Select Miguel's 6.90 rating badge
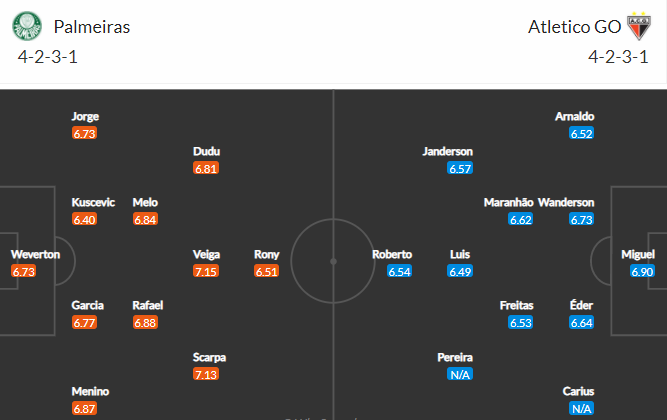Image resolution: width=667 pixels, height=420 pixels. click(x=642, y=271)
